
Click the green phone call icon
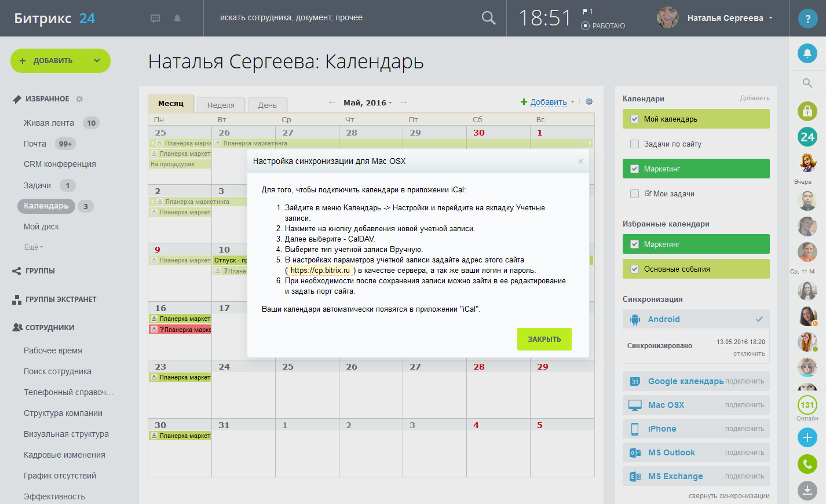pos(807,464)
